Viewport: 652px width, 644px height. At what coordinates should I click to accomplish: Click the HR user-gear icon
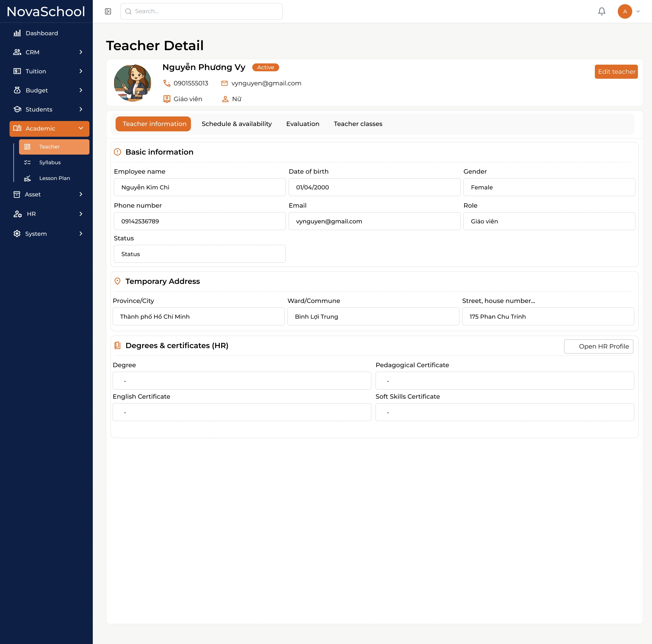click(x=18, y=214)
